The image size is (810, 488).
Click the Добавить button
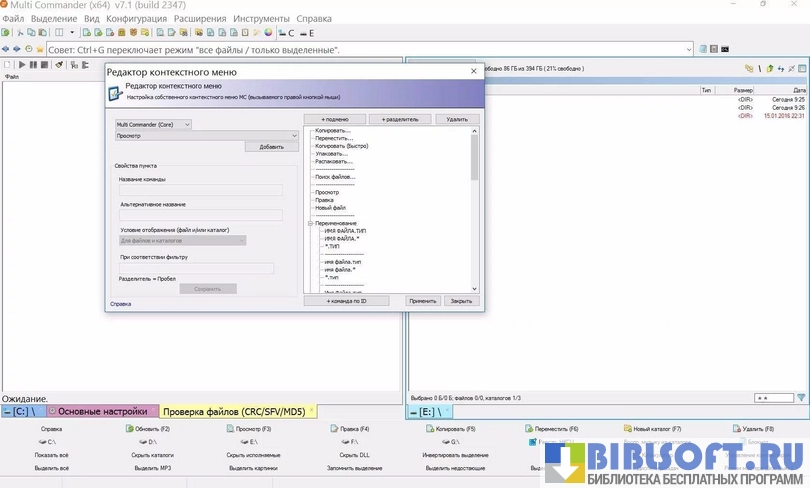coord(271,147)
